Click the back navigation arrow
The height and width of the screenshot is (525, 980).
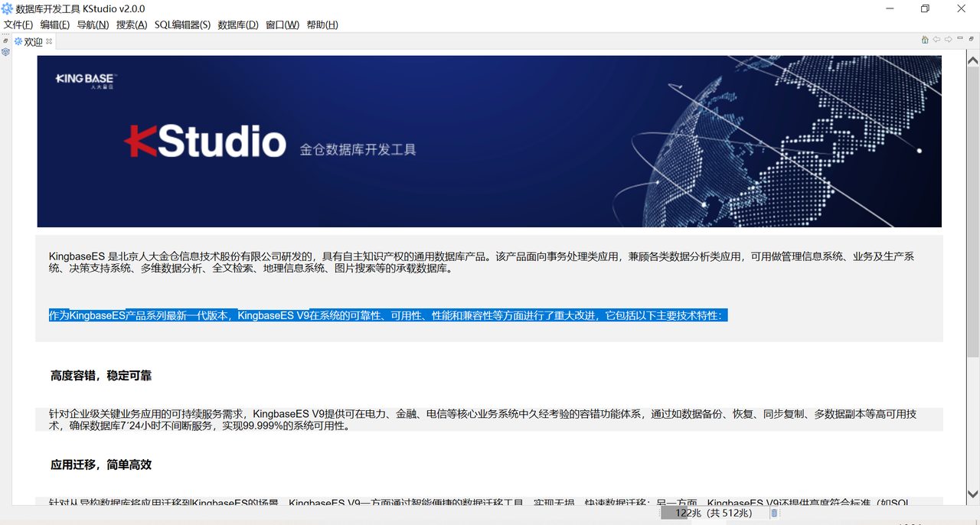coord(936,40)
